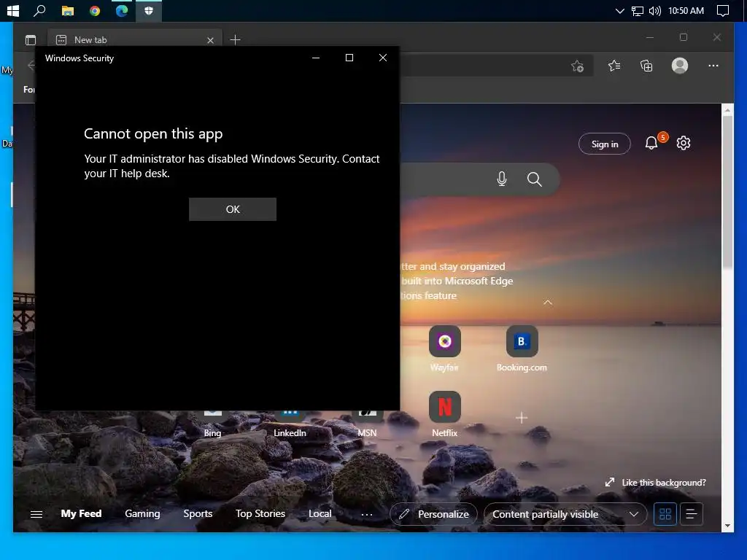Show more feed categories ellipsis
Image resolution: width=747 pixels, height=560 pixels.
pos(367,514)
